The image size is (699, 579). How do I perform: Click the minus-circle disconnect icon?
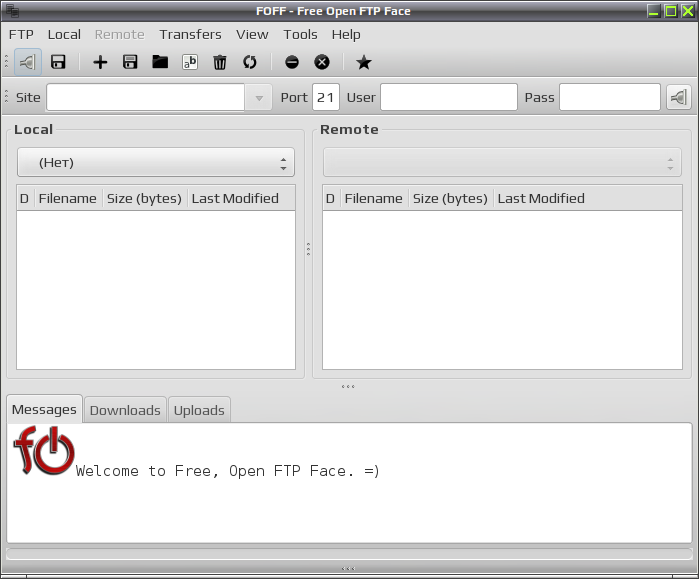pyautogui.click(x=292, y=62)
